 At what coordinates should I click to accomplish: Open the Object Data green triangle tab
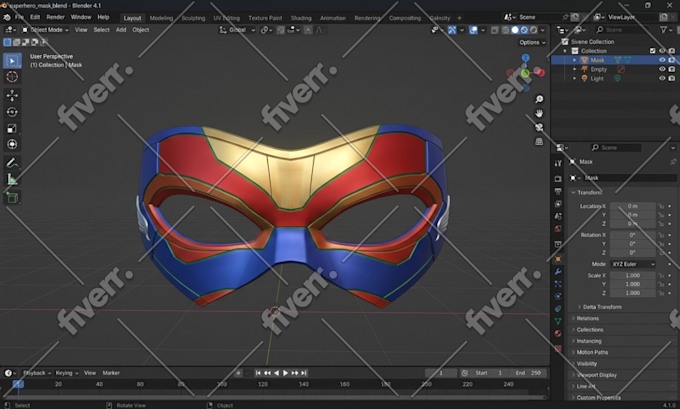point(558,321)
